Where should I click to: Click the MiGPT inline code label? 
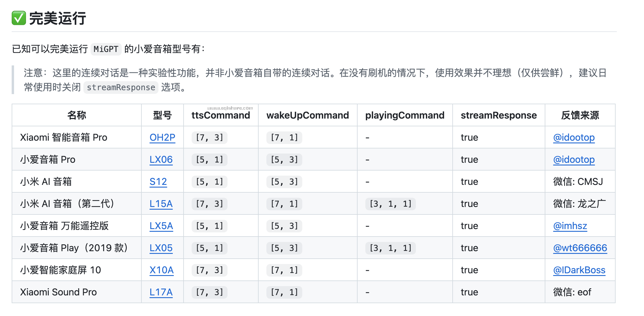pos(106,49)
